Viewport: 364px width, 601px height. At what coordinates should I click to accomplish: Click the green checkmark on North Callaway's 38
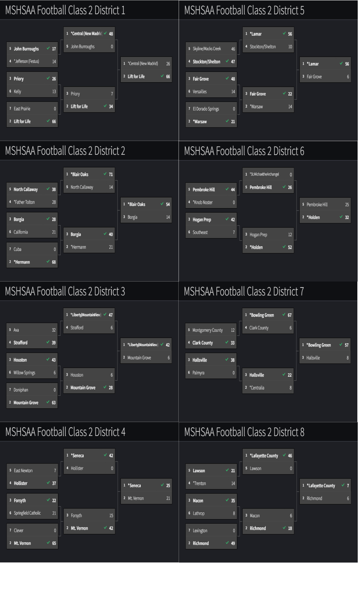[x=48, y=189]
